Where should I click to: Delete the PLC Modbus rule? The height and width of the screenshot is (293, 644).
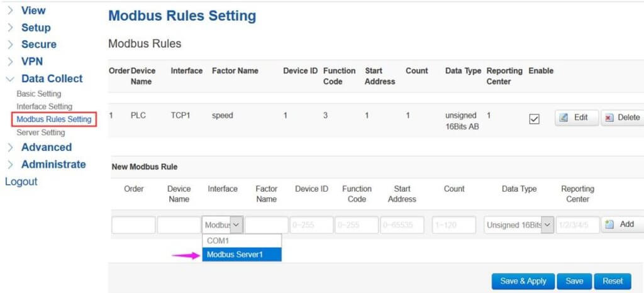[622, 118]
